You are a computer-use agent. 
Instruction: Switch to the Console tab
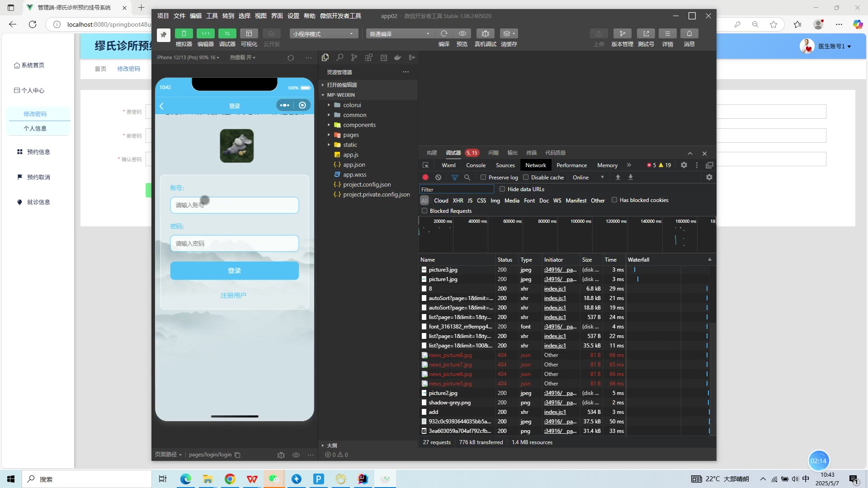(476, 165)
